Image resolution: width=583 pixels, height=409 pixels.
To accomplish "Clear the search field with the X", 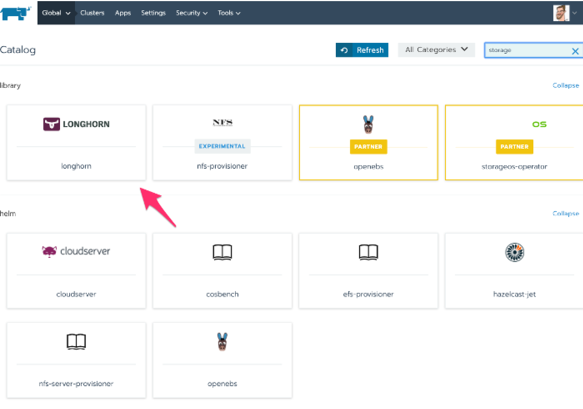I will 575,51.
